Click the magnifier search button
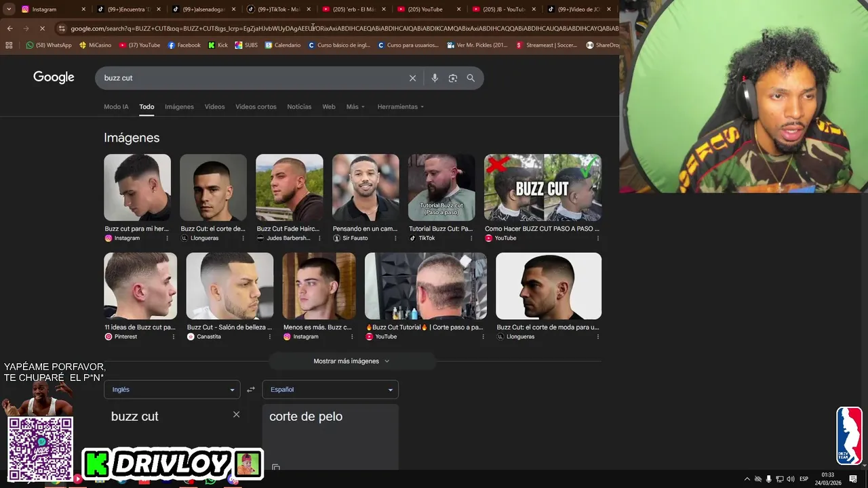The height and width of the screenshot is (488, 868). [x=471, y=78]
